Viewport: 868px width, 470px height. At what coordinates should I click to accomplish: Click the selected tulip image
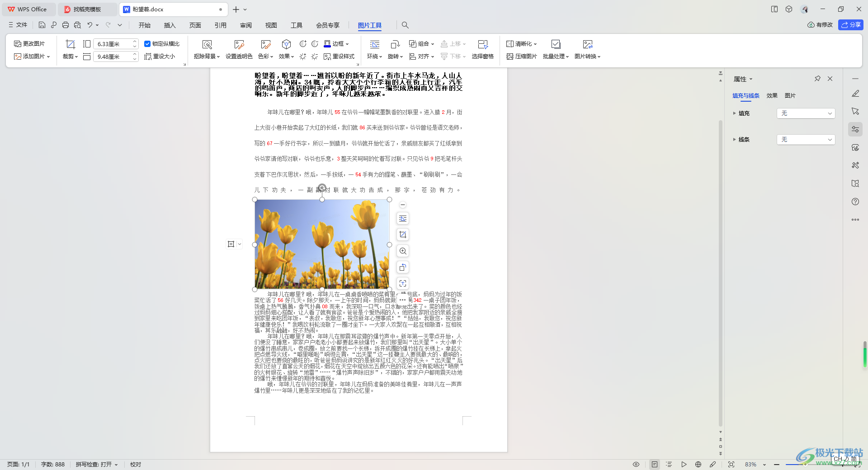(322, 244)
